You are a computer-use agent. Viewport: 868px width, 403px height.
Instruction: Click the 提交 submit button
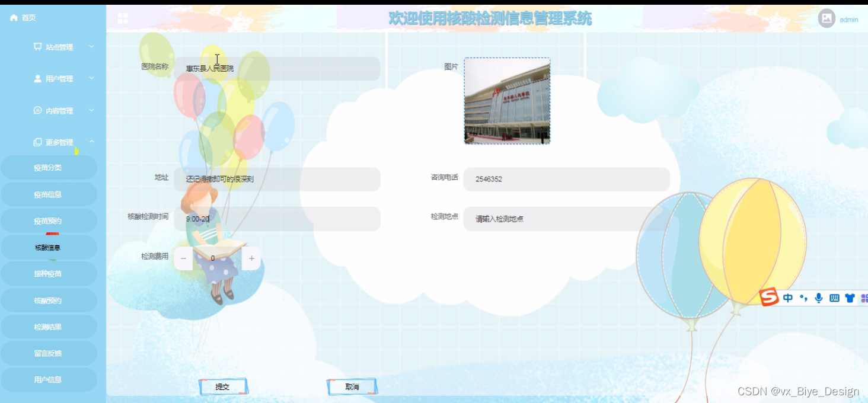tap(223, 387)
